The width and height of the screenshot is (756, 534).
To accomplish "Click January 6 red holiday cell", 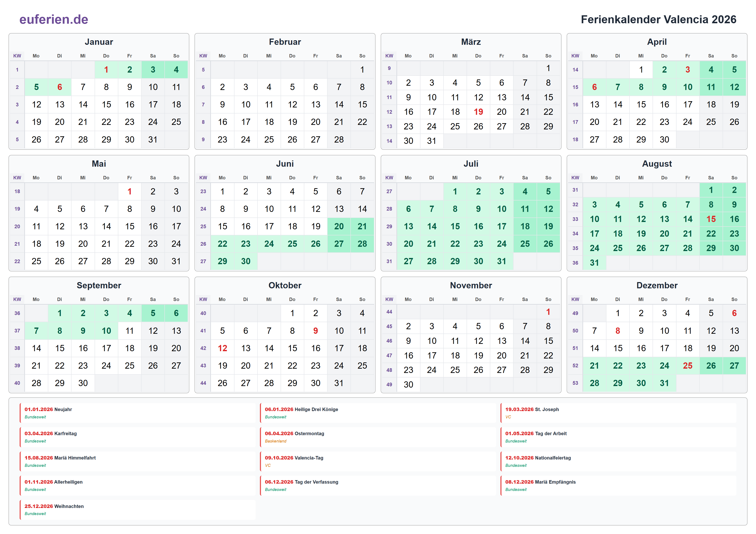I will click(60, 87).
